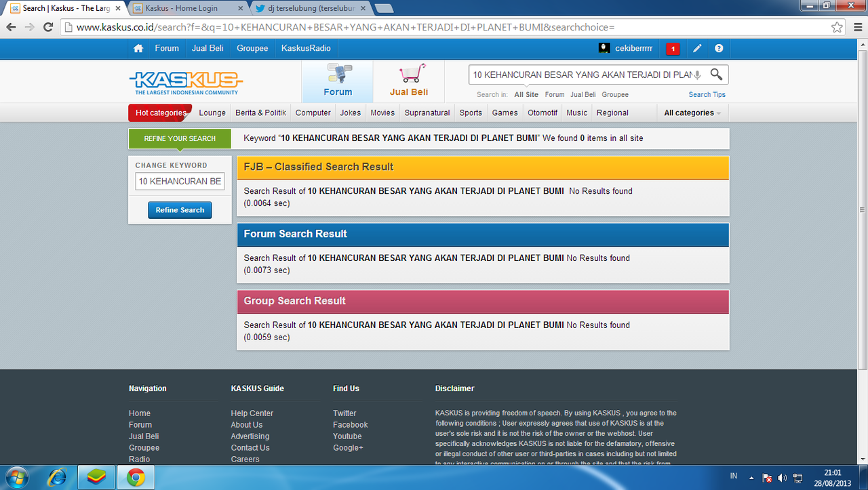Click Chrome icon in taskbar
Viewport: 868px width, 490px height.
click(136, 478)
